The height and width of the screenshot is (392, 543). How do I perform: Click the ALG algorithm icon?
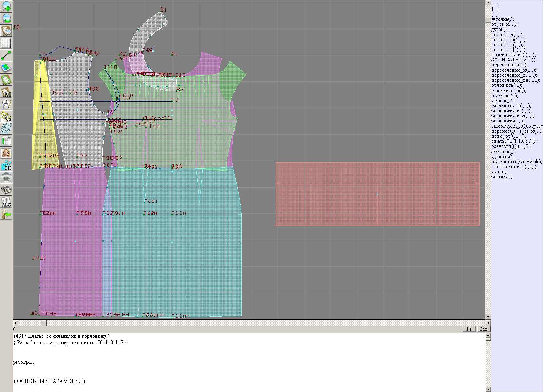(6, 202)
